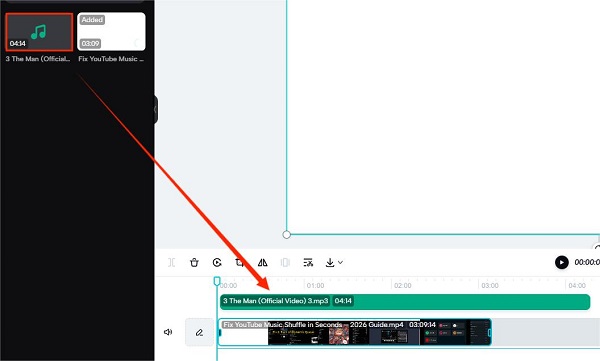600x361 pixels.
Task: Click the 'Added' badge on video thumbnail
Action: click(x=92, y=20)
